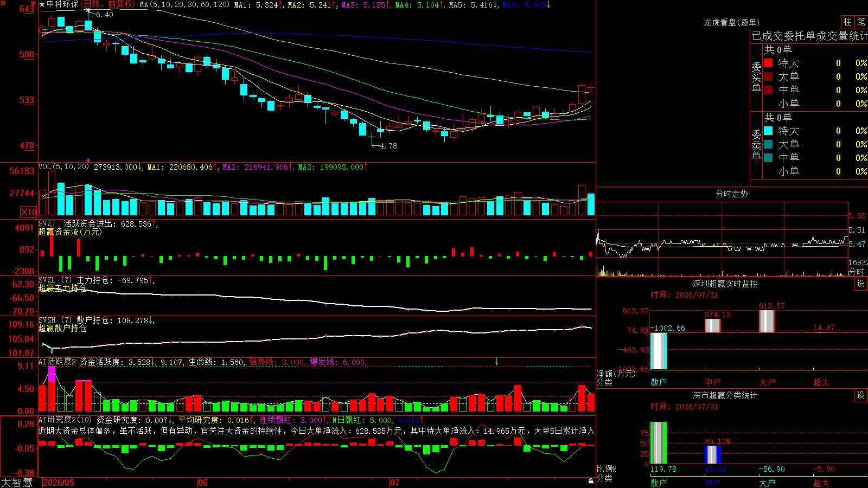
Task: Click the -56.90 value in 分类统计
Action: coord(772,469)
